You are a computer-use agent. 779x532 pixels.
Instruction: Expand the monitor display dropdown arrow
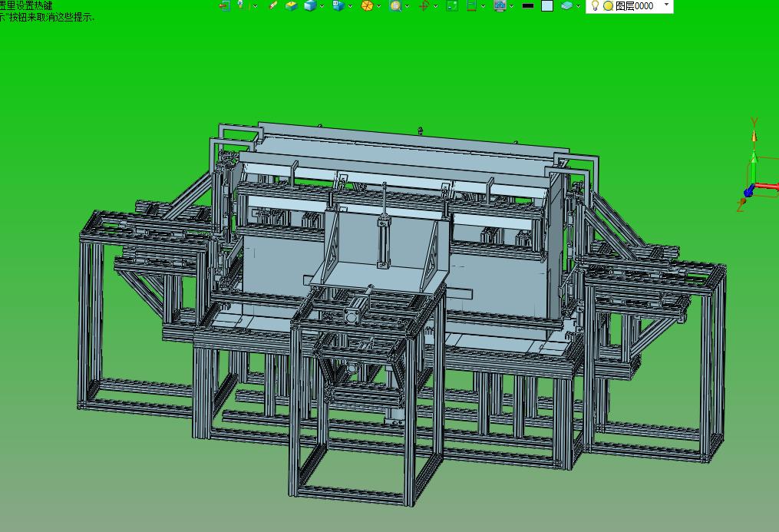coord(512,6)
